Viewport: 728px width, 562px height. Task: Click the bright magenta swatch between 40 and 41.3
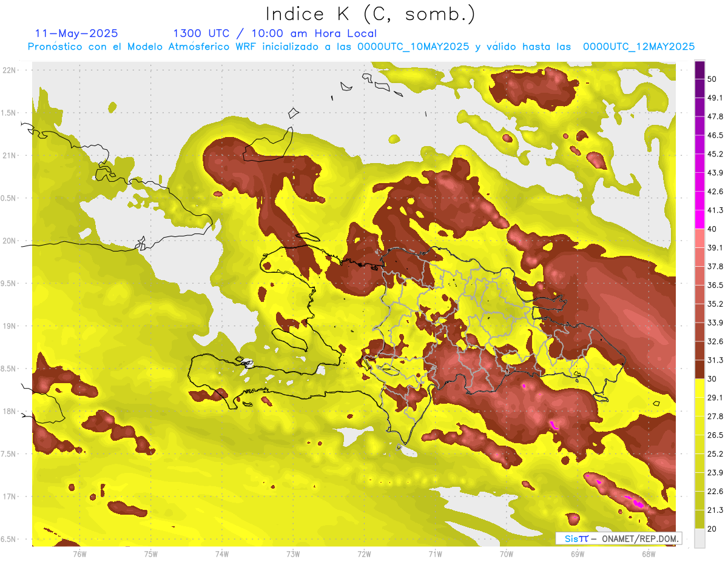point(699,219)
